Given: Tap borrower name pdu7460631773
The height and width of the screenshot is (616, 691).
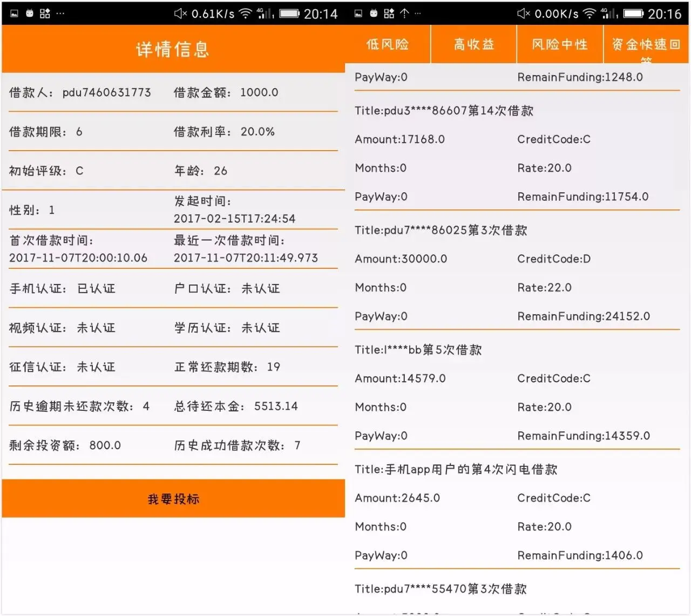Looking at the screenshot, I should (107, 92).
